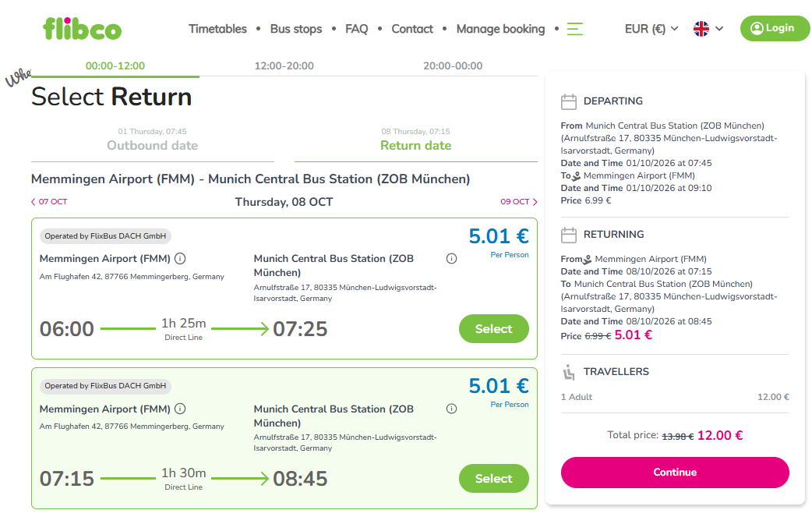Go to previous day 07 OCT
The image size is (812, 517).
click(49, 201)
